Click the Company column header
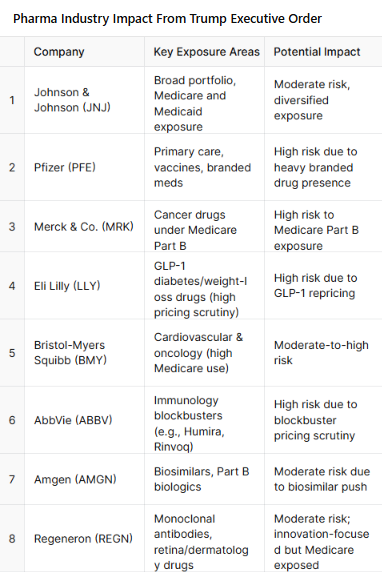 click(84, 51)
